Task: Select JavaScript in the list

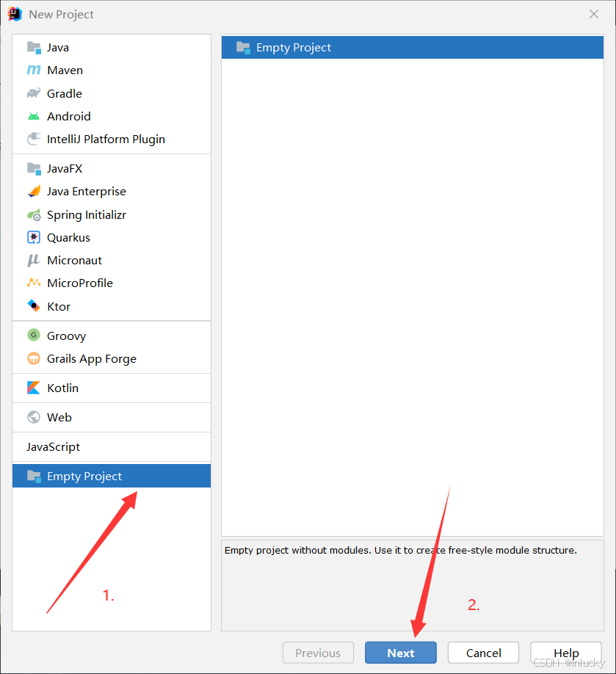Action: (53, 447)
